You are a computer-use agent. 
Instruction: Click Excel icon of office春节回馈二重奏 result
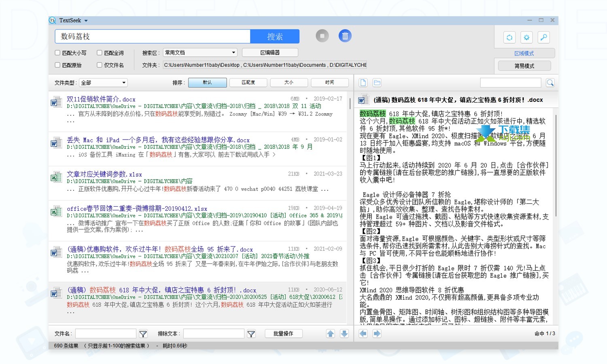pos(56,211)
